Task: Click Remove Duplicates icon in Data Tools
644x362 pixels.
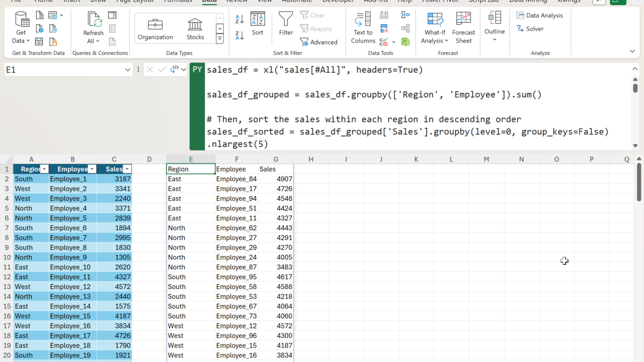Action: point(384,29)
